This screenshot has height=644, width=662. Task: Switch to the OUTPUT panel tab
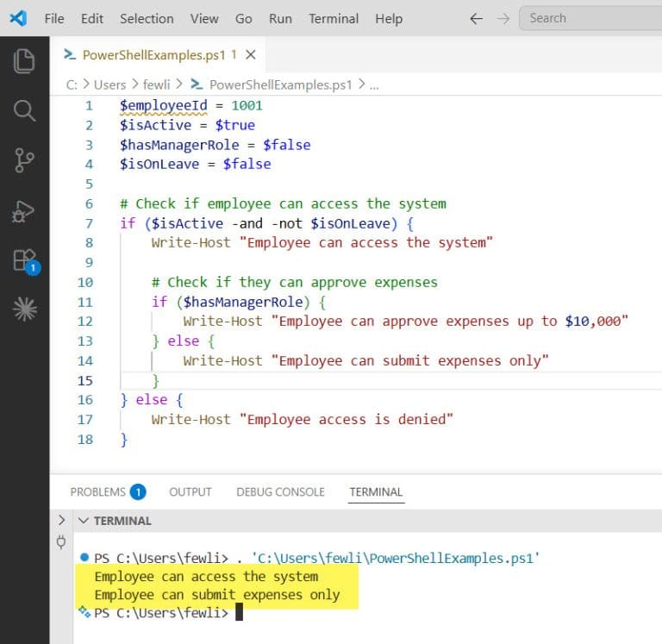(190, 492)
